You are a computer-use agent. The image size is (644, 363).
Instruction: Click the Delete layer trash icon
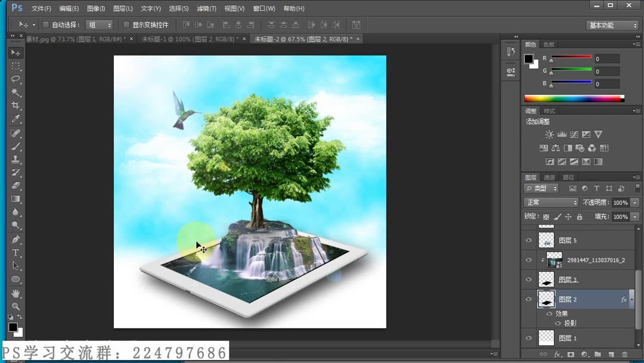[625, 353]
